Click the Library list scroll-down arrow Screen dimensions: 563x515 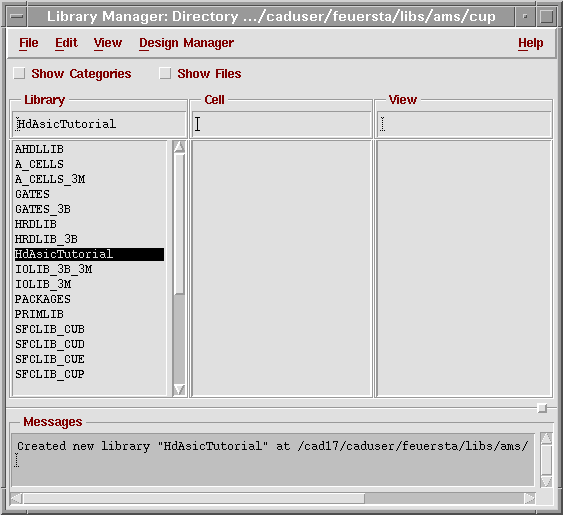pyautogui.click(x=179, y=389)
